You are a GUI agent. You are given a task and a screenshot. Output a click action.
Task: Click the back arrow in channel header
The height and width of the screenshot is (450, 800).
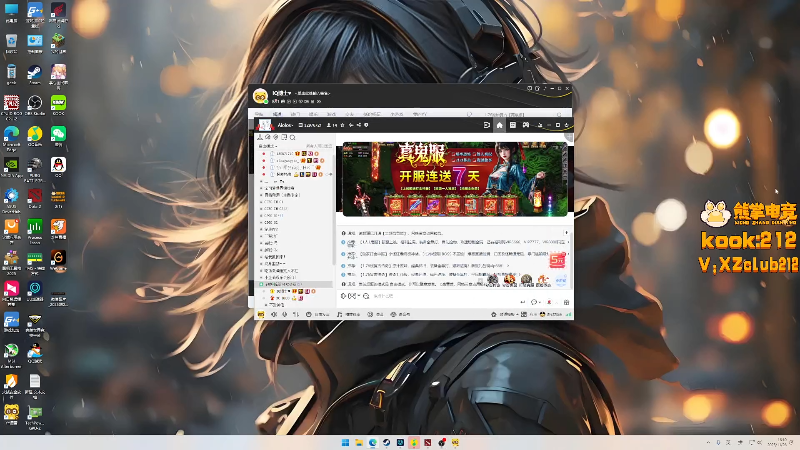click(351, 125)
